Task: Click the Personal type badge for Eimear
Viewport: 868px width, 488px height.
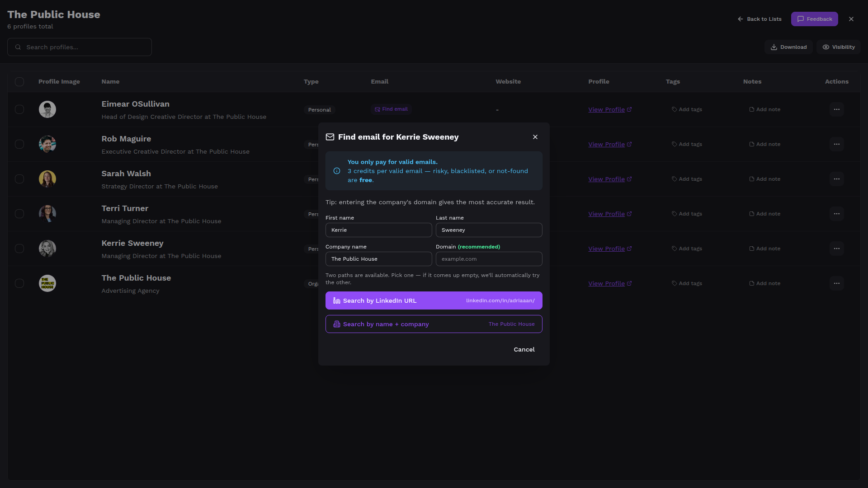Action: click(319, 110)
